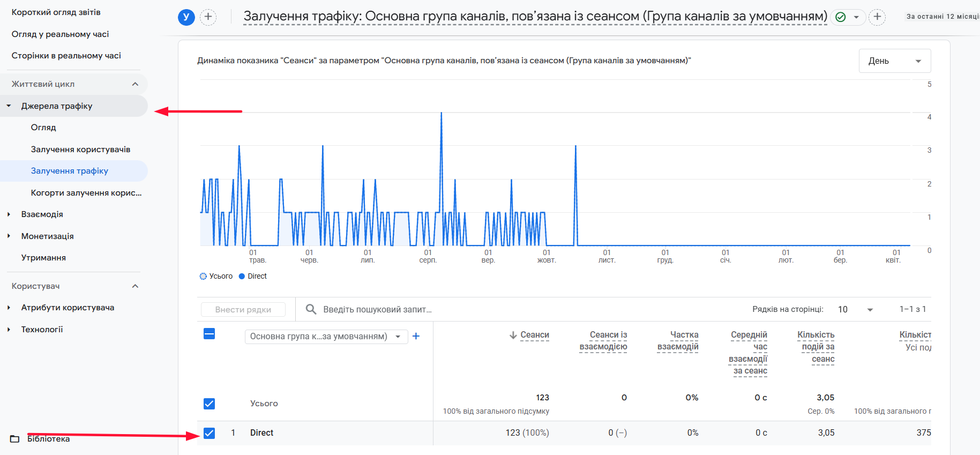This screenshot has width=980, height=455.
Task: Toggle the 'Усього' total row checkbox
Action: click(210, 404)
